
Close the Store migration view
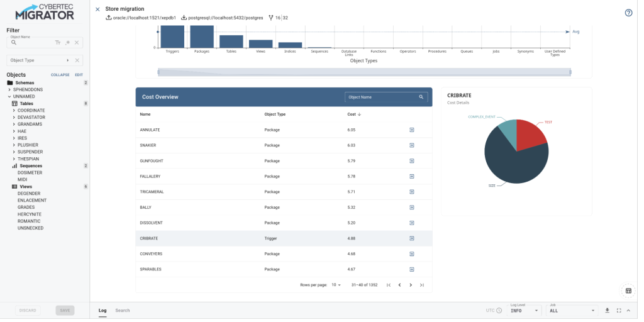click(x=97, y=9)
